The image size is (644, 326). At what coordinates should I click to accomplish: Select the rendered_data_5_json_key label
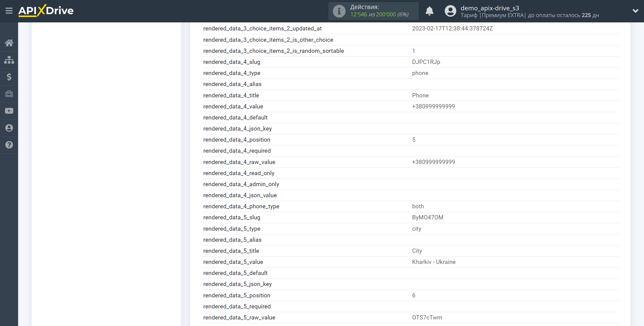click(237, 284)
